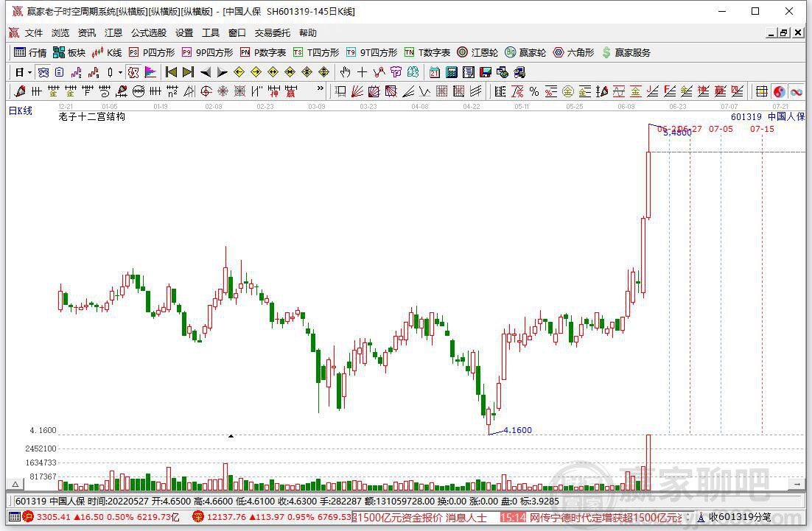Image resolution: width=812 pixels, height=531 pixels.
Task: Open the 行情 quotes view
Action: [x=30, y=52]
